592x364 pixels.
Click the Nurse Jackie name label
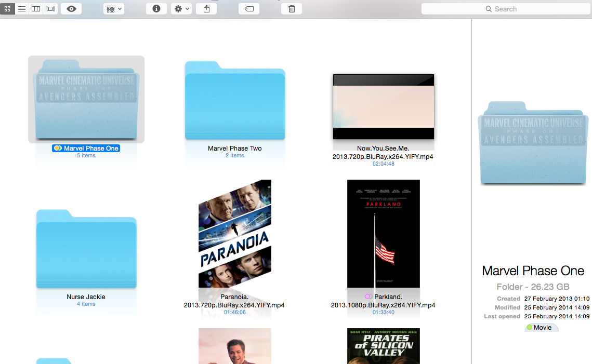click(86, 297)
